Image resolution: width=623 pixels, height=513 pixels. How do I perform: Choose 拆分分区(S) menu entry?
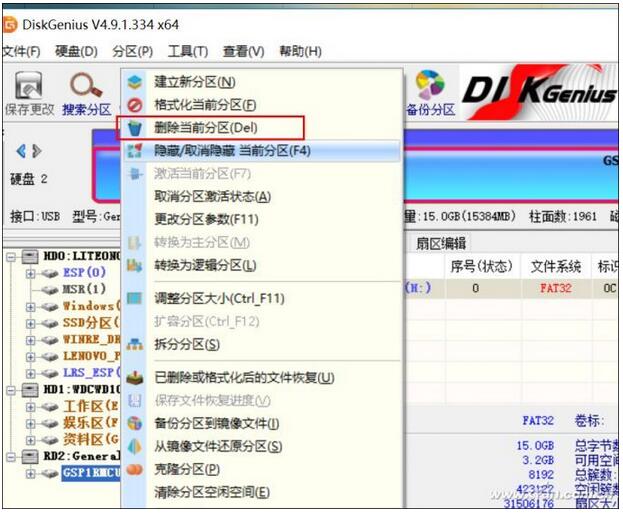(x=262, y=344)
